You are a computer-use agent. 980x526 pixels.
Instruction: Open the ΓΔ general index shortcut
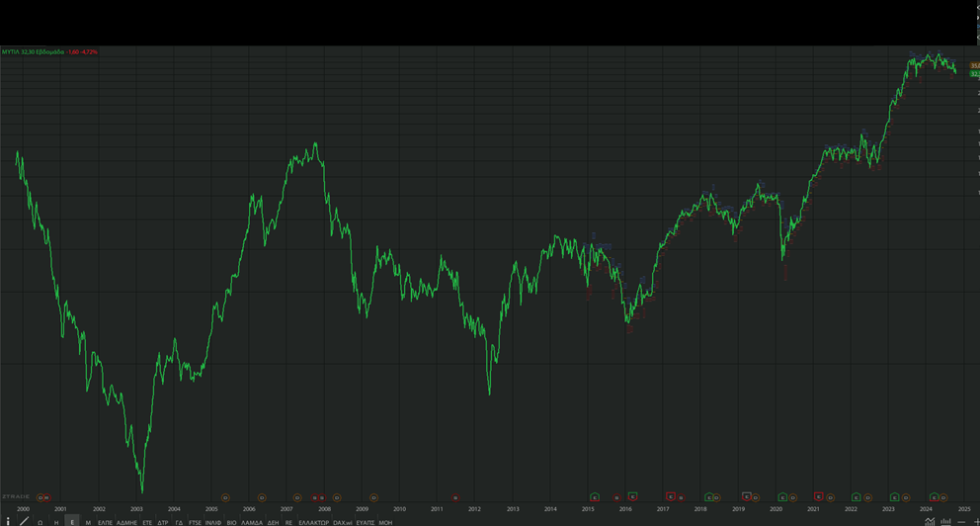179,522
